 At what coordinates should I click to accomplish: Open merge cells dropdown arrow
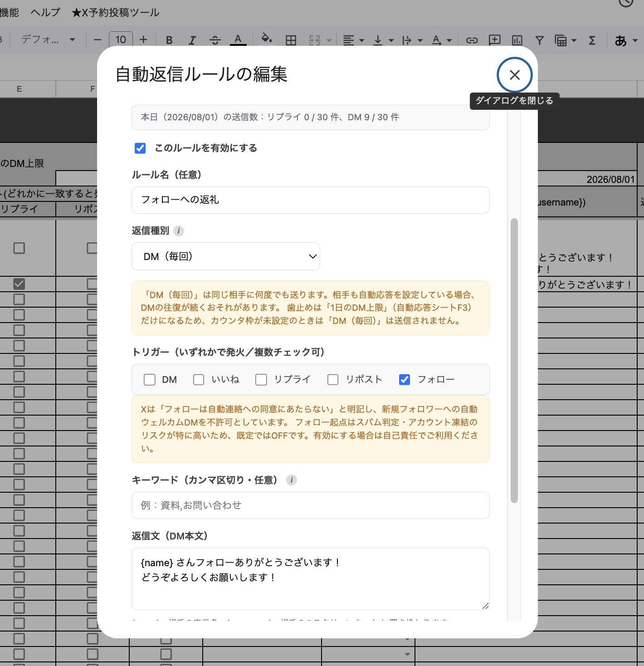329,40
